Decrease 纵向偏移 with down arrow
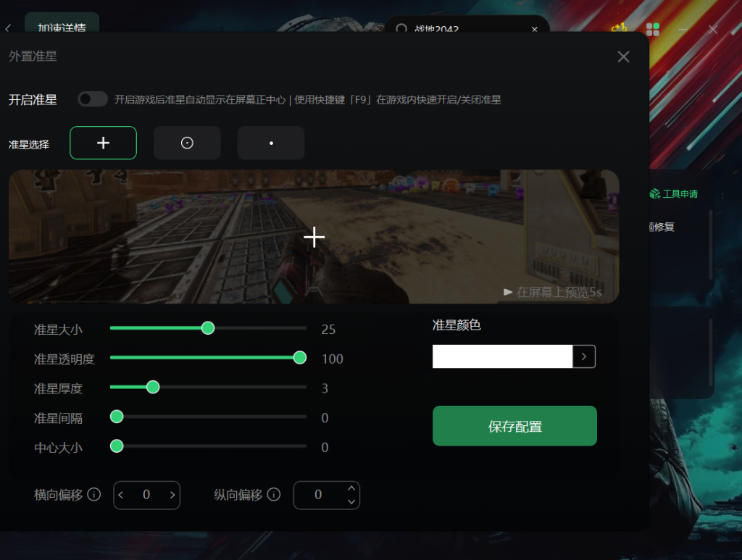 pyautogui.click(x=351, y=501)
